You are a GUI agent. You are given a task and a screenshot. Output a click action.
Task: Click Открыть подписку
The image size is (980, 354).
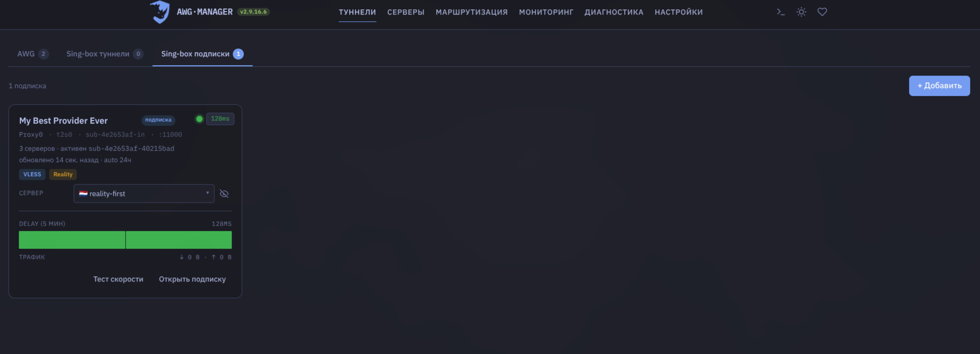193,279
